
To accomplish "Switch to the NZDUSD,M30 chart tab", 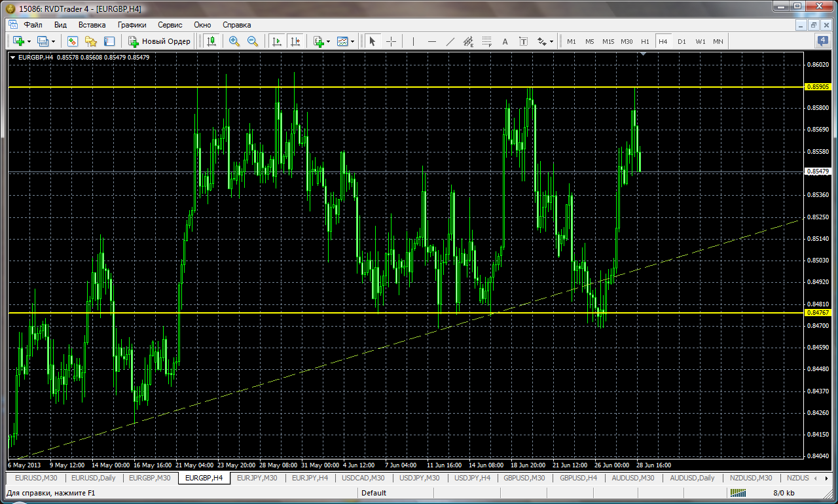I will pyautogui.click(x=750, y=478).
